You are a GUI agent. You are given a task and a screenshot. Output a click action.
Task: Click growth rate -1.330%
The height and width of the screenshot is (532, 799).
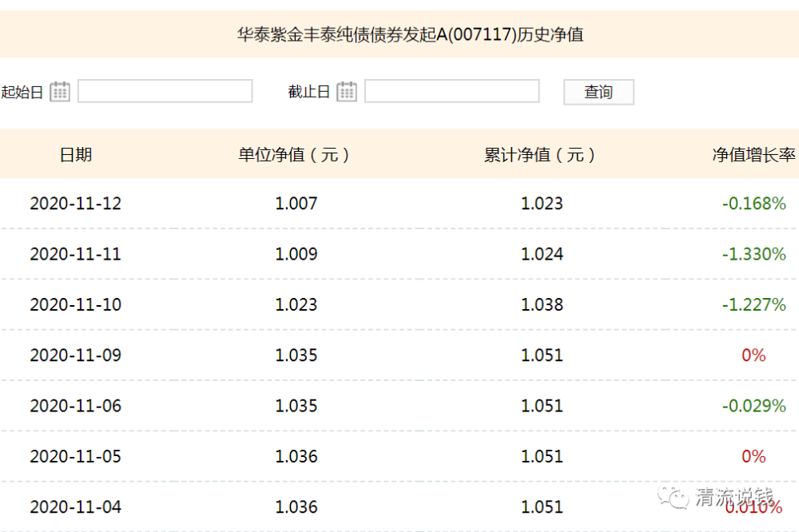pyautogui.click(x=753, y=254)
